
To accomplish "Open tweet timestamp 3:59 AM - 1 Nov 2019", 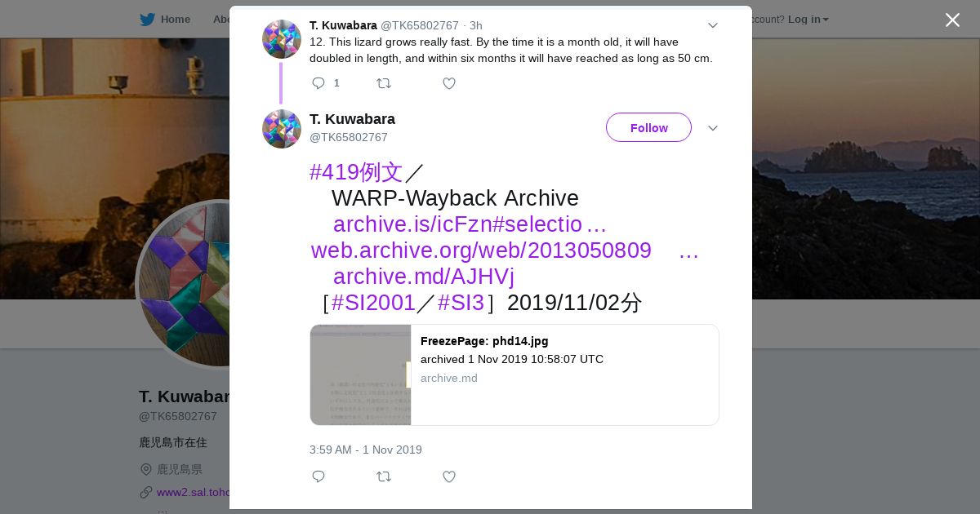I will pyautogui.click(x=366, y=450).
